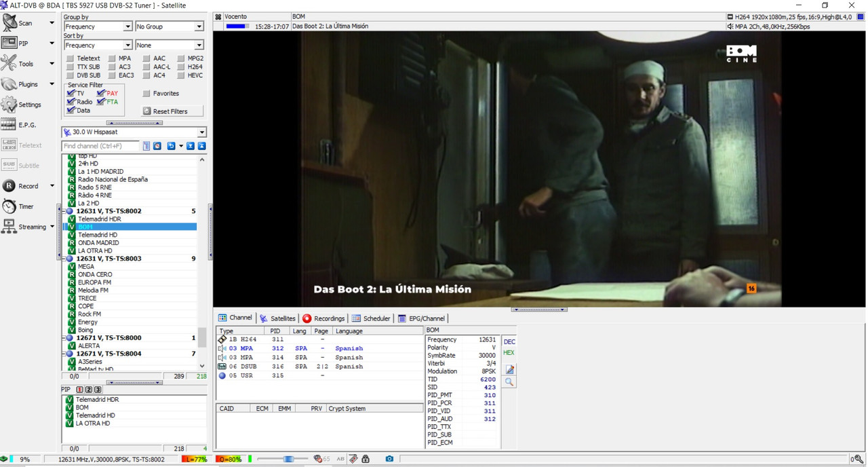Viewport: 868px width, 467px height.
Task: Click the blue undo arrow icon in channel toolbar
Action: [172, 146]
